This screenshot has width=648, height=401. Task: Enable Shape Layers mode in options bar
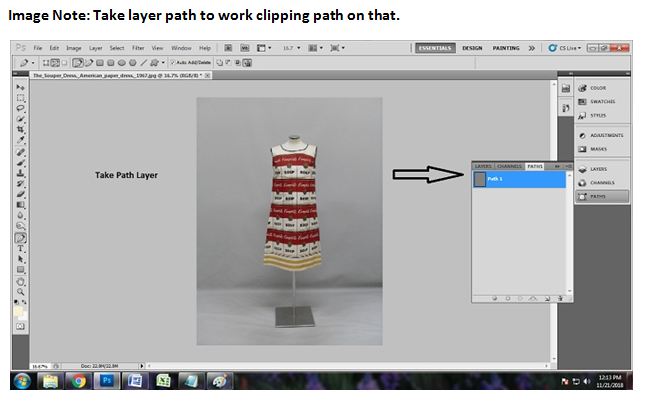[46, 63]
